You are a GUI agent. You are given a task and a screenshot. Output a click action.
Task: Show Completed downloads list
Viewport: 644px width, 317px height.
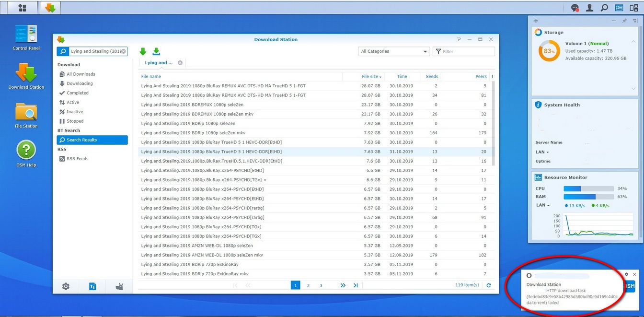(77, 93)
